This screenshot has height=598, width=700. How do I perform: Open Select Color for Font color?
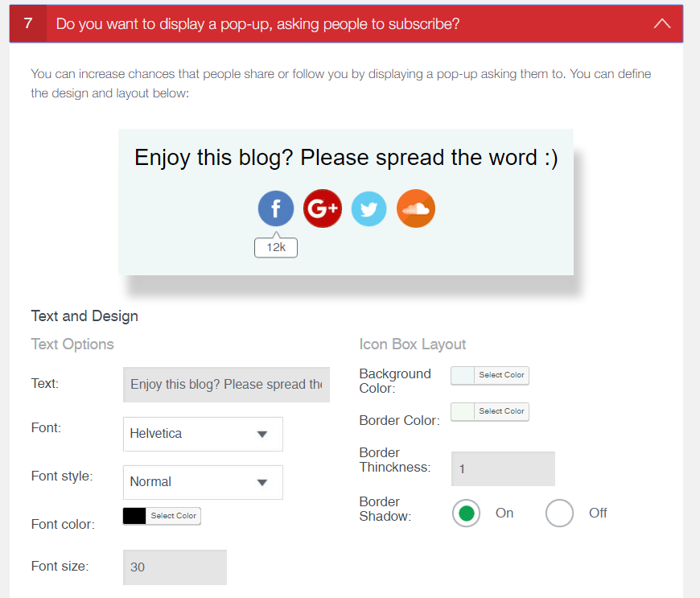(173, 516)
